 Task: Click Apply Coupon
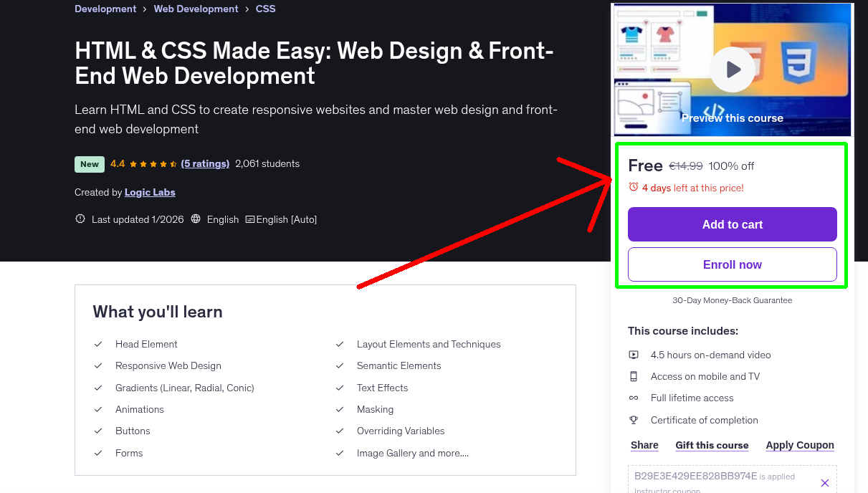point(799,445)
